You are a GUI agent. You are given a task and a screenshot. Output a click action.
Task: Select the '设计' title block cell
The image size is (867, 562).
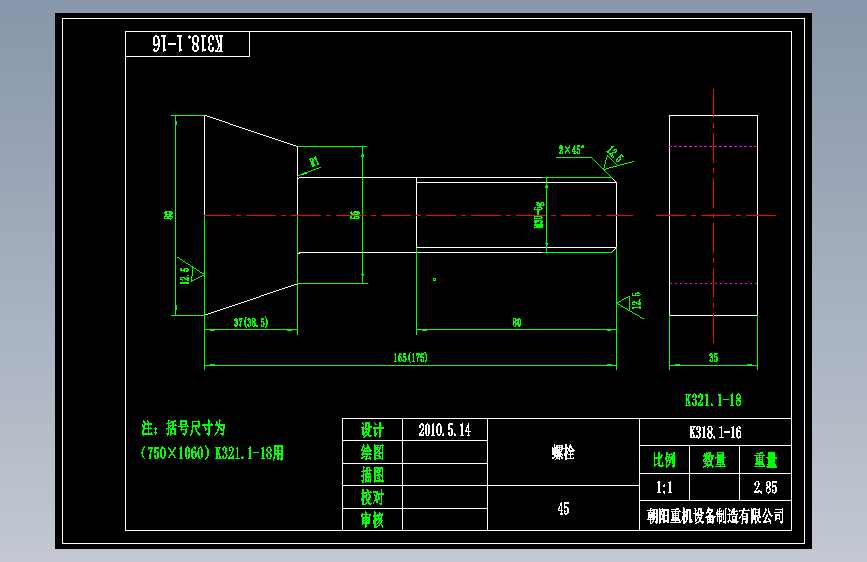pos(372,430)
